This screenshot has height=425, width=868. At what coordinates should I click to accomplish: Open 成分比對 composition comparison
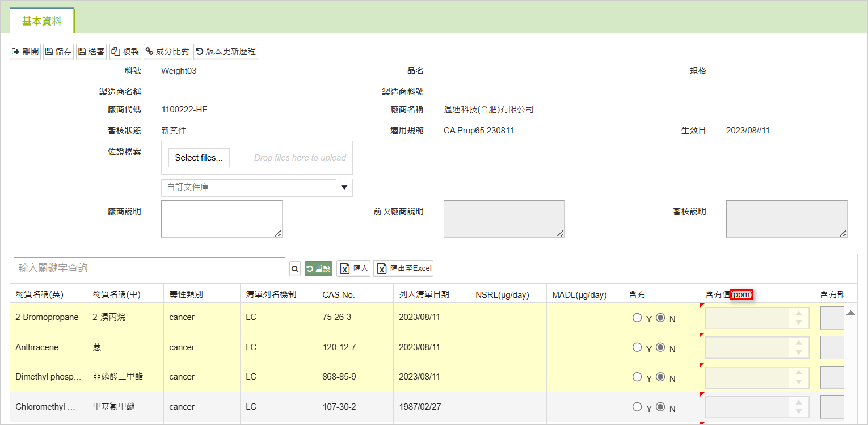pyautogui.click(x=167, y=52)
